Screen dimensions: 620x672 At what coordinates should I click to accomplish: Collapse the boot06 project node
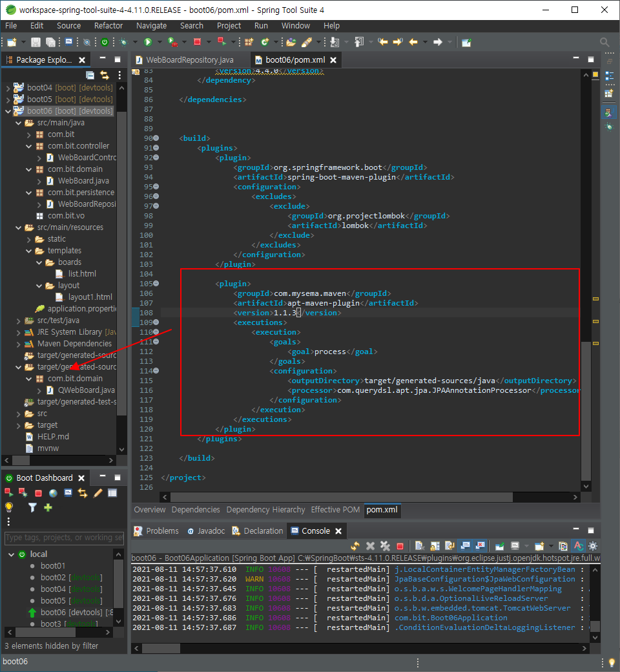(x=8, y=111)
